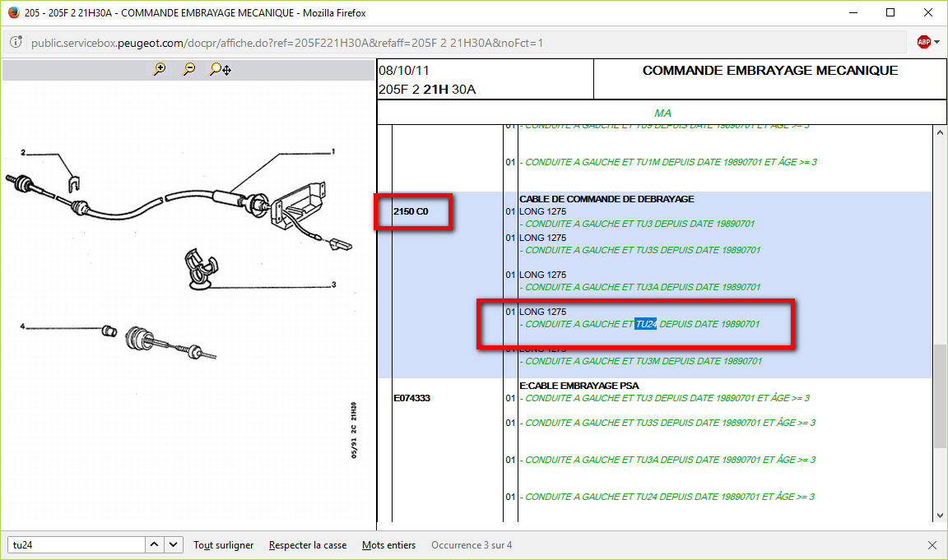948x560 pixels.
Task: Click LONG 1275 above the TU3 condition
Action: 543,211
